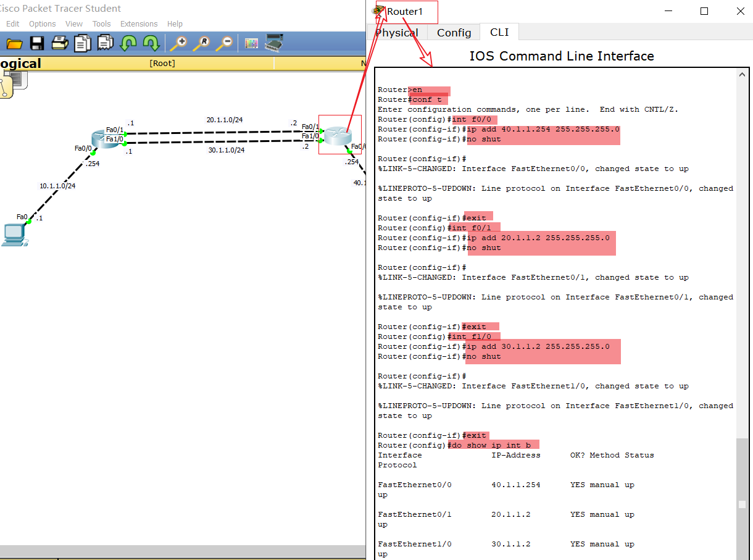Open the Drawing Palette color grid icon

click(251, 43)
